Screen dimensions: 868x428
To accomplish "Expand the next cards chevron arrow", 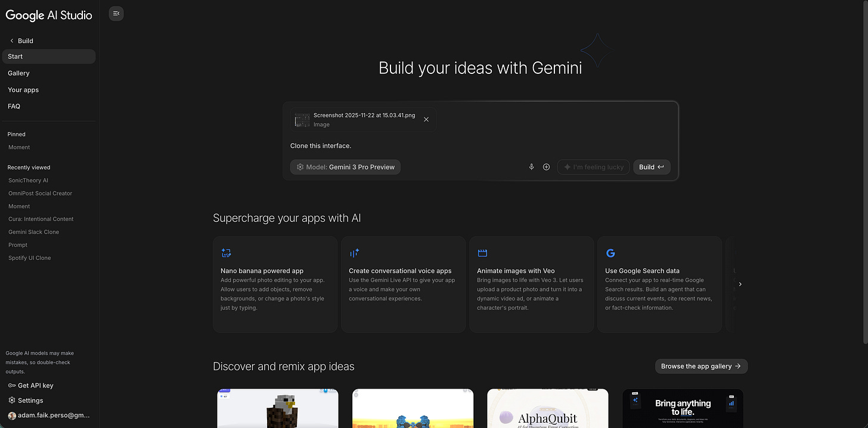I will 740,284.
